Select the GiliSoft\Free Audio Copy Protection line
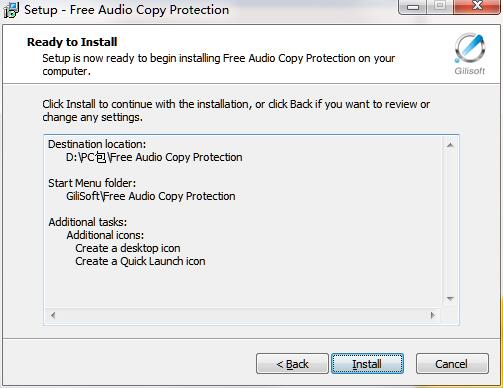Viewport: 503px width, 388px height. pos(151,196)
